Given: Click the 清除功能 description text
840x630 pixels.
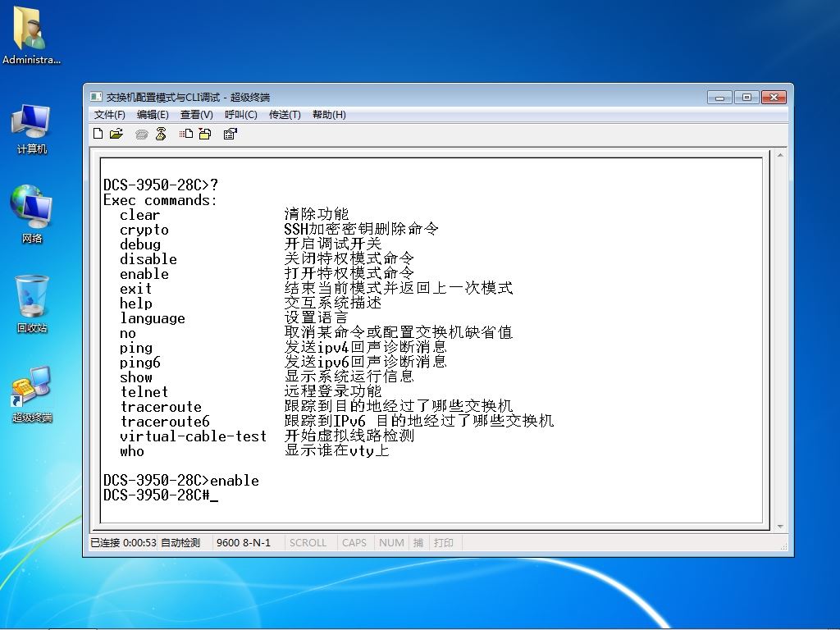Looking at the screenshot, I should (317, 214).
